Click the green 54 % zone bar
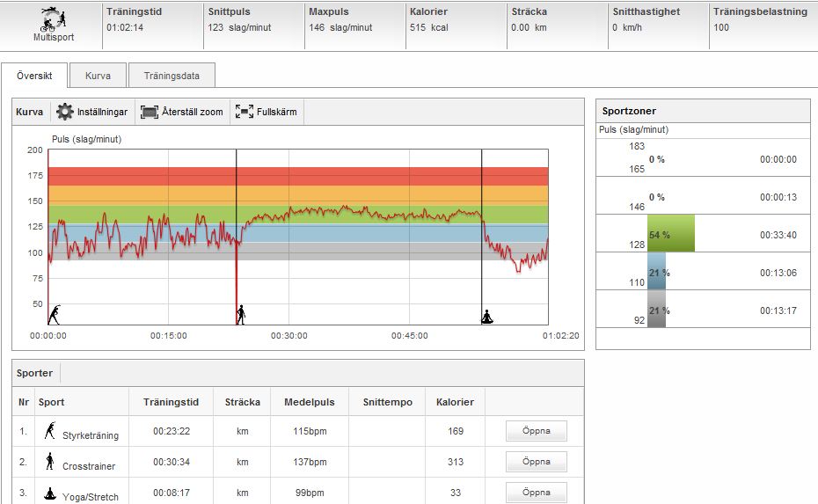The width and height of the screenshot is (818, 504). point(671,234)
